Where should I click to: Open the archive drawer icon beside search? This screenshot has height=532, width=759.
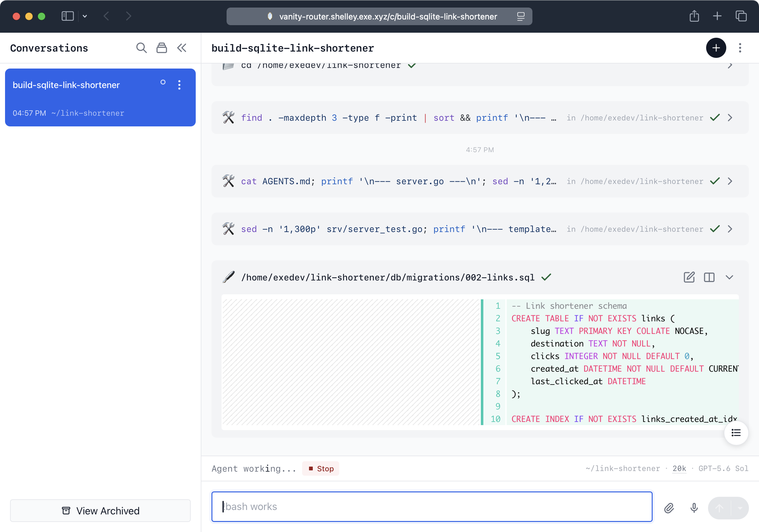pyautogui.click(x=162, y=48)
